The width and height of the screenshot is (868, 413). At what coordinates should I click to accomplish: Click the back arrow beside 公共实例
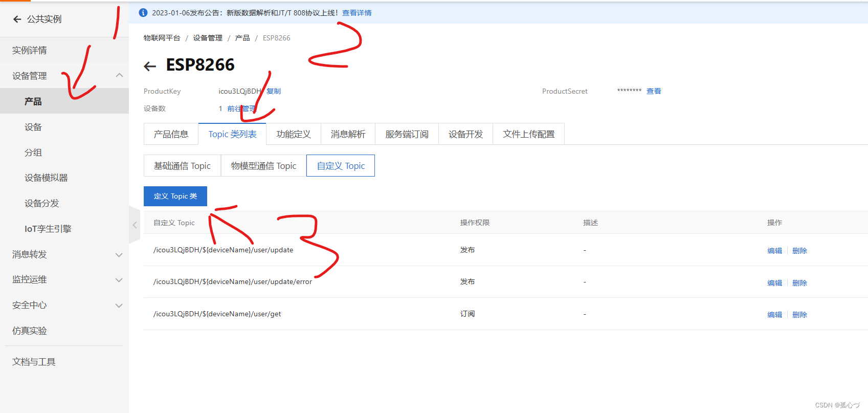17,19
